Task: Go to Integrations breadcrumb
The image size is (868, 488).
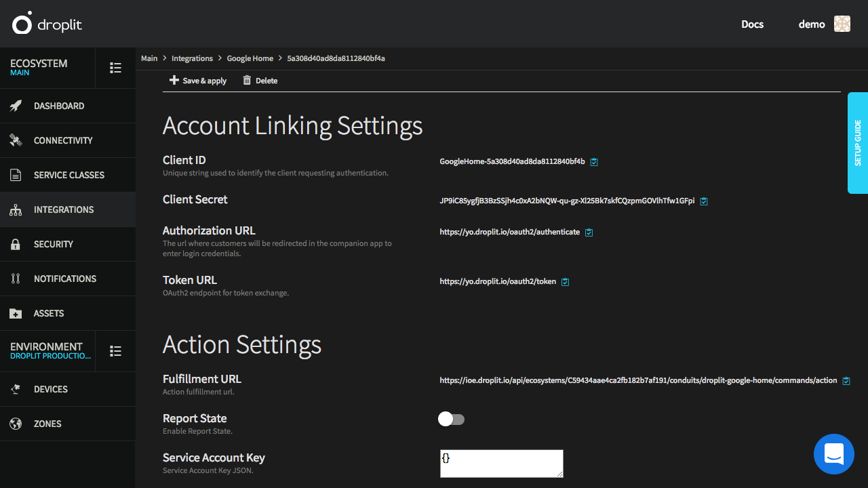Action: 193,58
